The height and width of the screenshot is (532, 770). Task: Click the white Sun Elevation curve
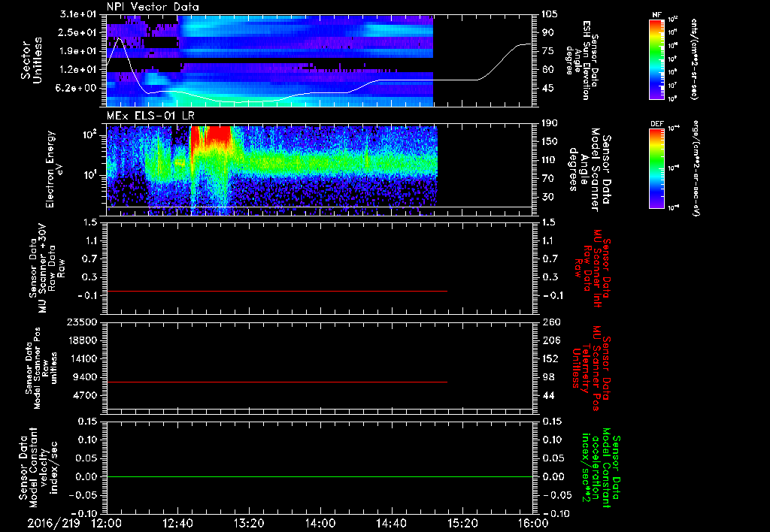[x=319, y=80]
